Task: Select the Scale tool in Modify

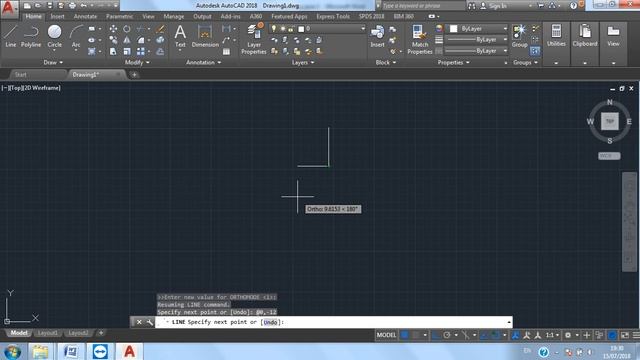Action: point(127,51)
